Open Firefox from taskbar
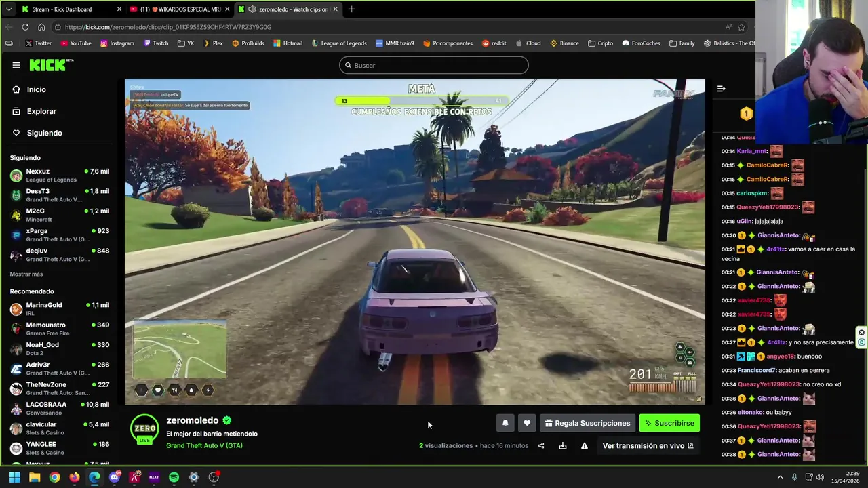This screenshot has width=868, height=488. coord(75,477)
